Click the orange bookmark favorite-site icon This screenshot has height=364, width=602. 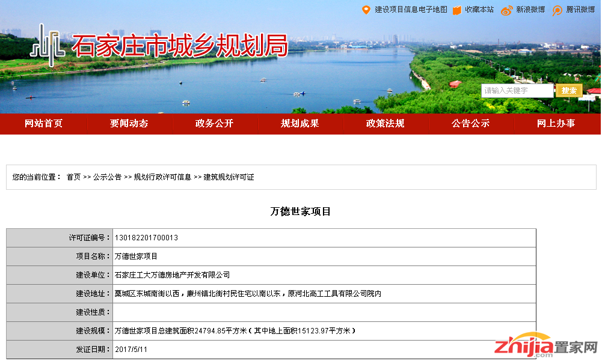click(456, 10)
